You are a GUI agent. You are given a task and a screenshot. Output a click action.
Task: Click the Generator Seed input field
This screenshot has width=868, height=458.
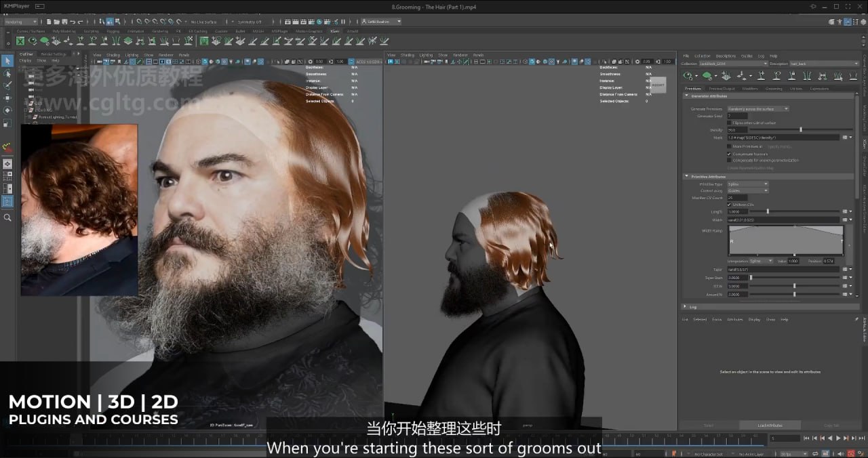coord(737,116)
